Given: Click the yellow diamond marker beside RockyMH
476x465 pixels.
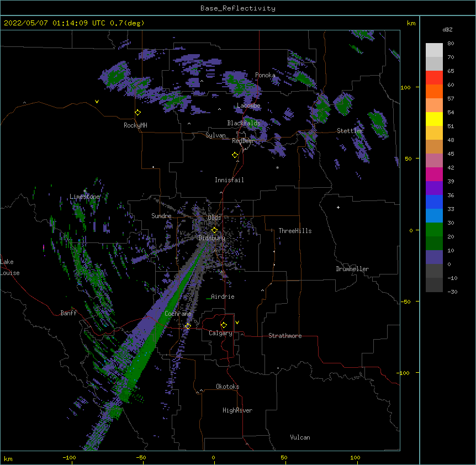Looking at the screenshot, I should (138, 113).
